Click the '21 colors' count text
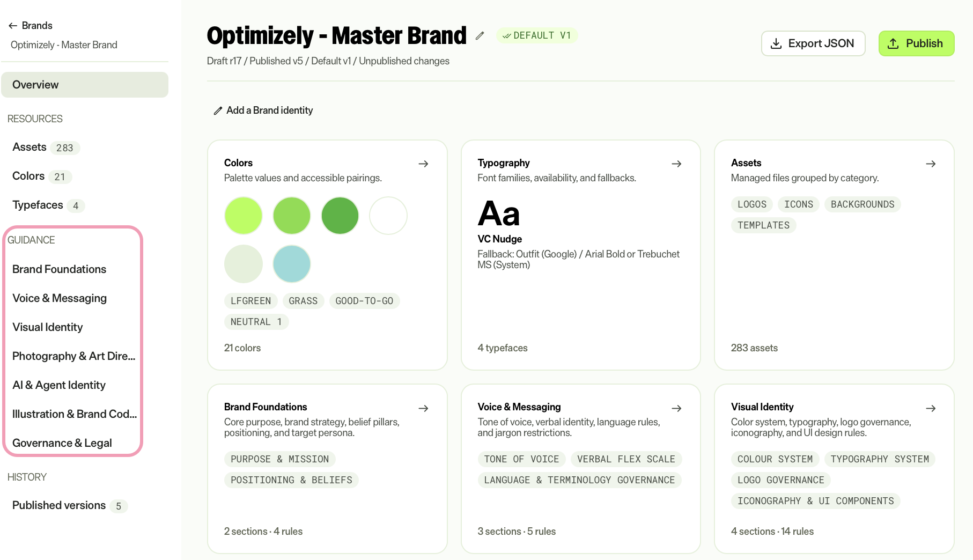Screen dimensions: 973x560 [x=242, y=348]
